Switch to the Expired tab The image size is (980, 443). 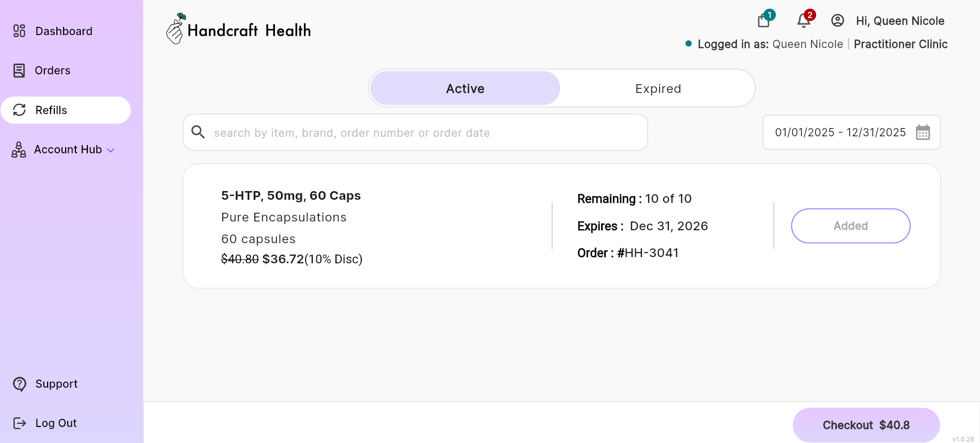coord(657,89)
